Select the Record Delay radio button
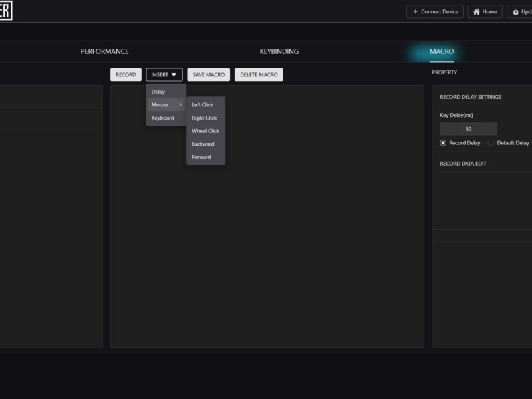Image resolution: width=532 pixels, height=399 pixels. point(443,143)
